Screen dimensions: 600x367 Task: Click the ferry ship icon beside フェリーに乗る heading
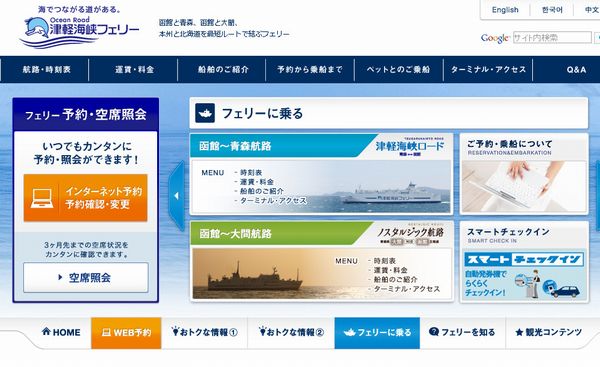[205, 113]
